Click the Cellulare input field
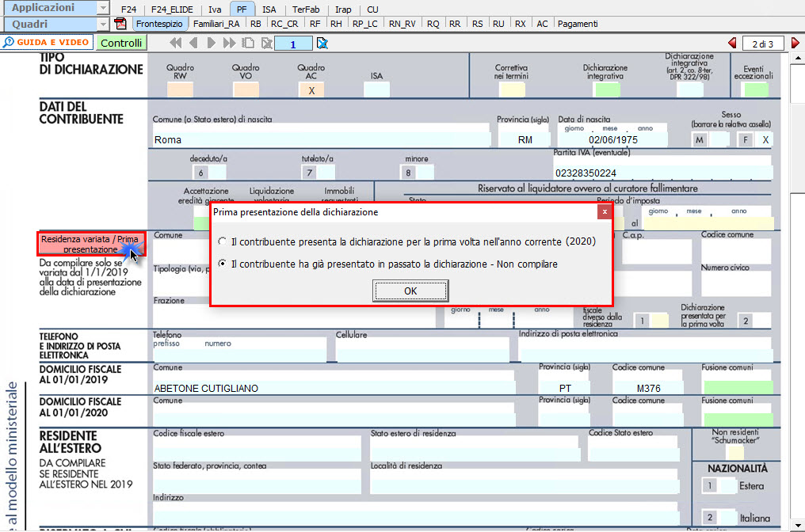Screen dimensions: 805x532 [422, 349]
